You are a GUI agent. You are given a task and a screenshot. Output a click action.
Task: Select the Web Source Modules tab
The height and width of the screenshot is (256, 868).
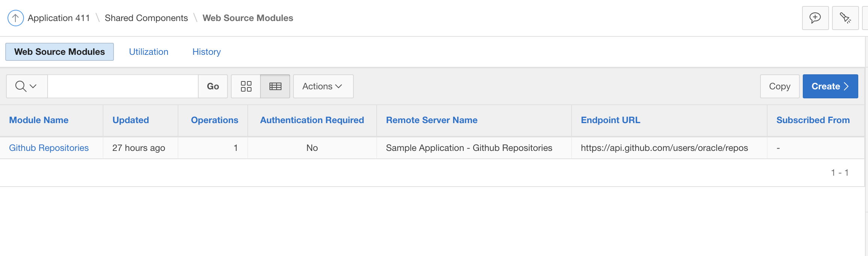pyautogui.click(x=60, y=52)
